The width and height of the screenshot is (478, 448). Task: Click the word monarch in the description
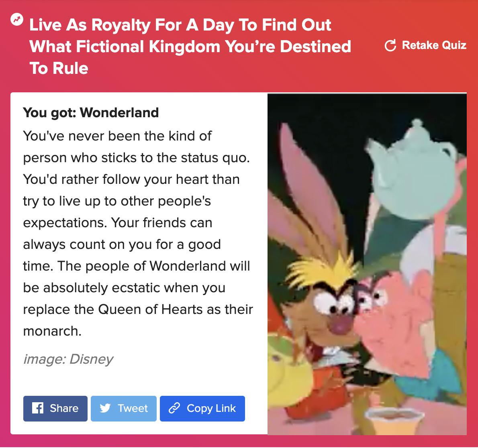[52, 331]
